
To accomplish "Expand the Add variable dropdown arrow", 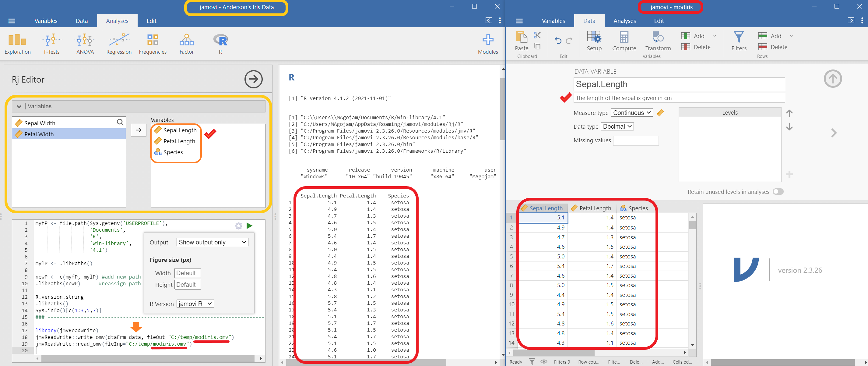I will 715,36.
